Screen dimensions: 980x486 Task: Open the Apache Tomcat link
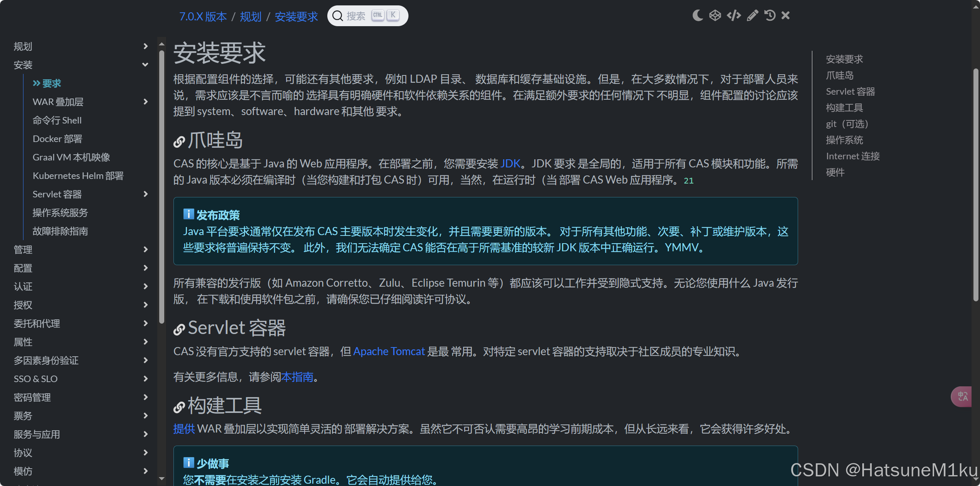pyautogui.click(x=389, y=351)
